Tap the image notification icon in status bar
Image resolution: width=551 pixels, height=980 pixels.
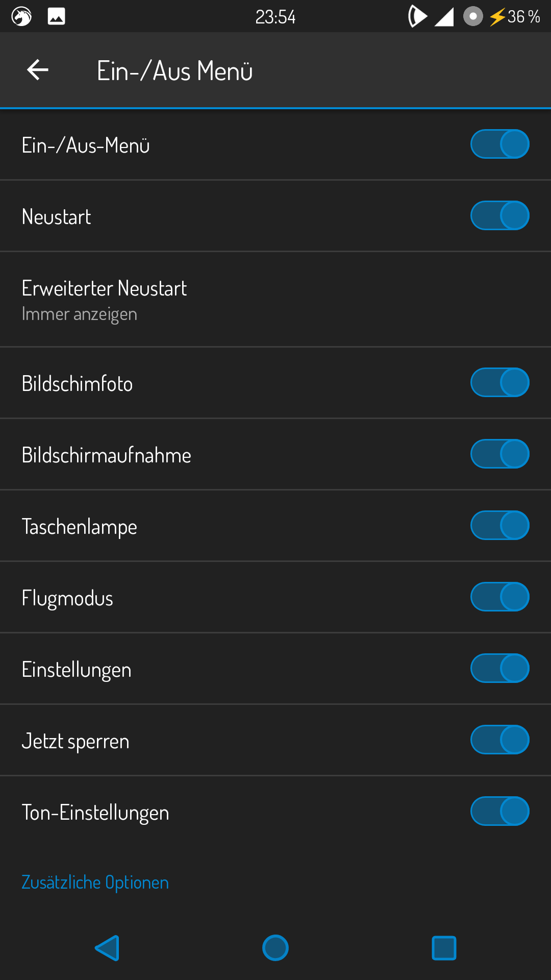pyautogui.click(x=56, y=17)
